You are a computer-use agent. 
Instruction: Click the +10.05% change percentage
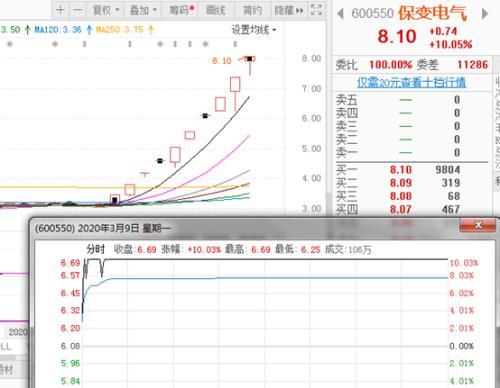[x=451, y=44]
